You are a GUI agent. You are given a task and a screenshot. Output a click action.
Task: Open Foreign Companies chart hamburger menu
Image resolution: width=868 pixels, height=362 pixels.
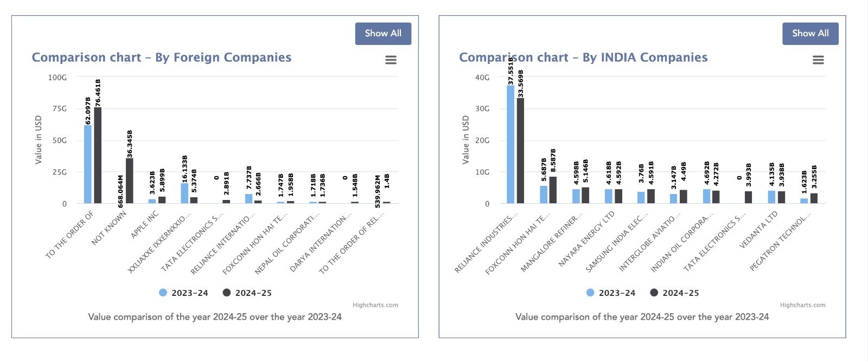click(x=391, y=60)
